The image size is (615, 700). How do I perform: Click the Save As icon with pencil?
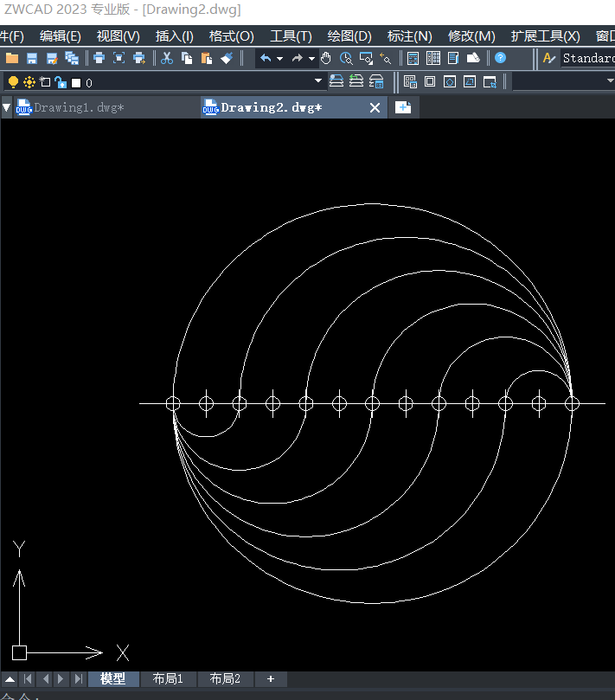(x=52, y=58)
